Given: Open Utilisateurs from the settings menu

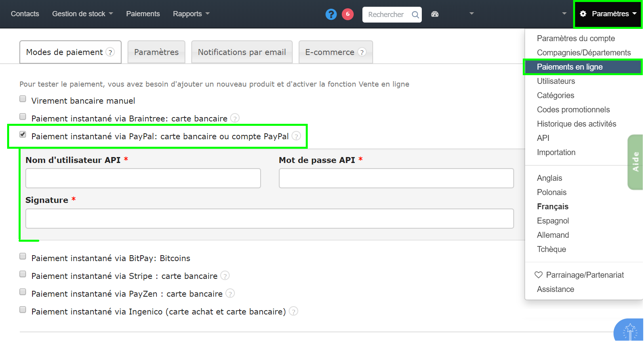Looking at the screenshot, I should coord(556,81).
